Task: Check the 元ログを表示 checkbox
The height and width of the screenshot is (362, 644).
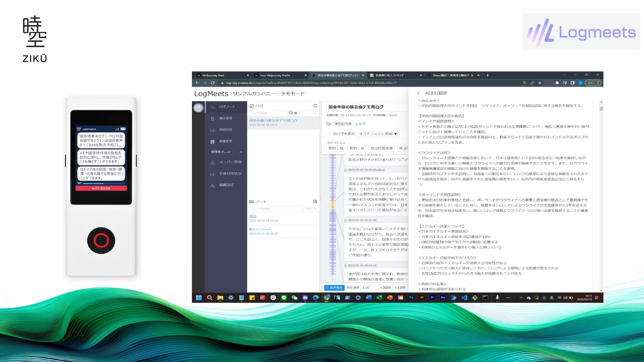Action: 328,134
